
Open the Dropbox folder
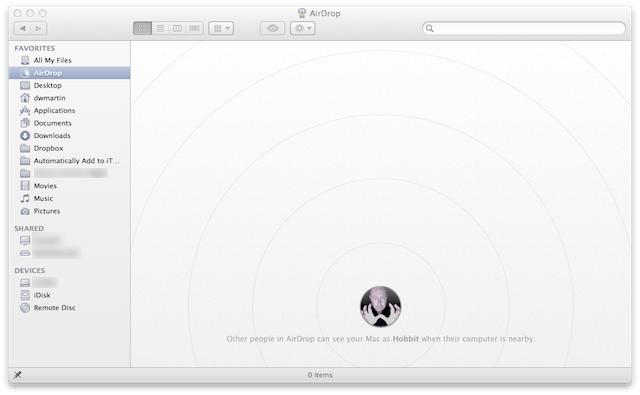[69, 149]
